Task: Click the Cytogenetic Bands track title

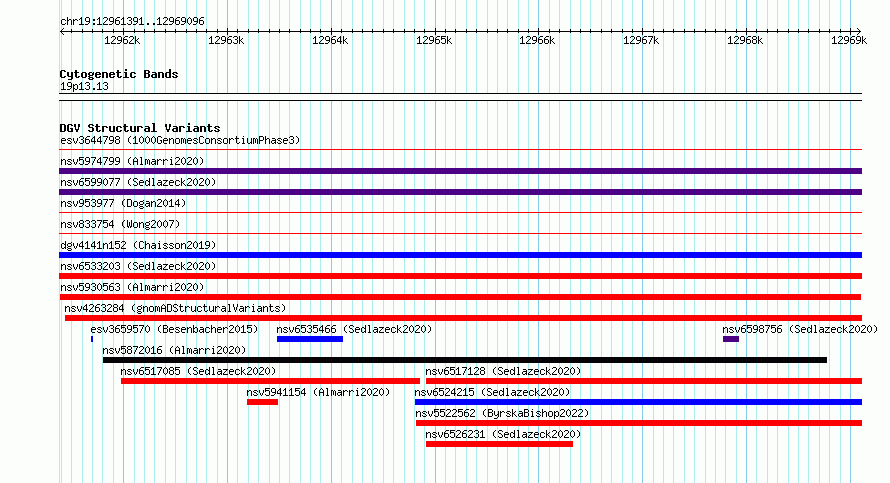Action: point(119,74)
